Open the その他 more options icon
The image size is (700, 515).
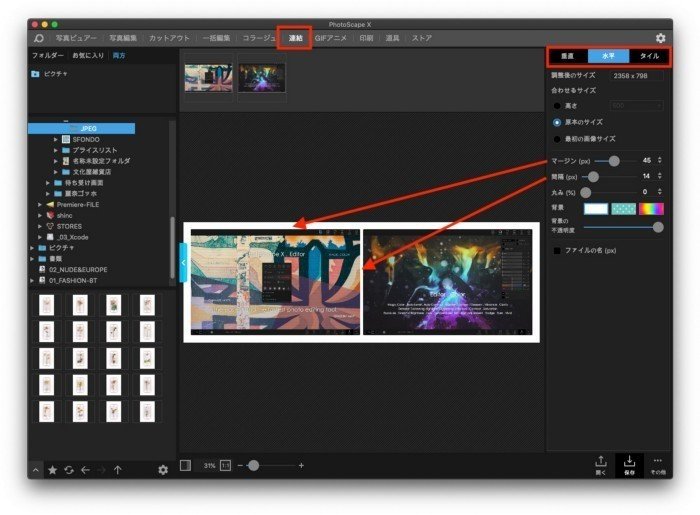658,465
